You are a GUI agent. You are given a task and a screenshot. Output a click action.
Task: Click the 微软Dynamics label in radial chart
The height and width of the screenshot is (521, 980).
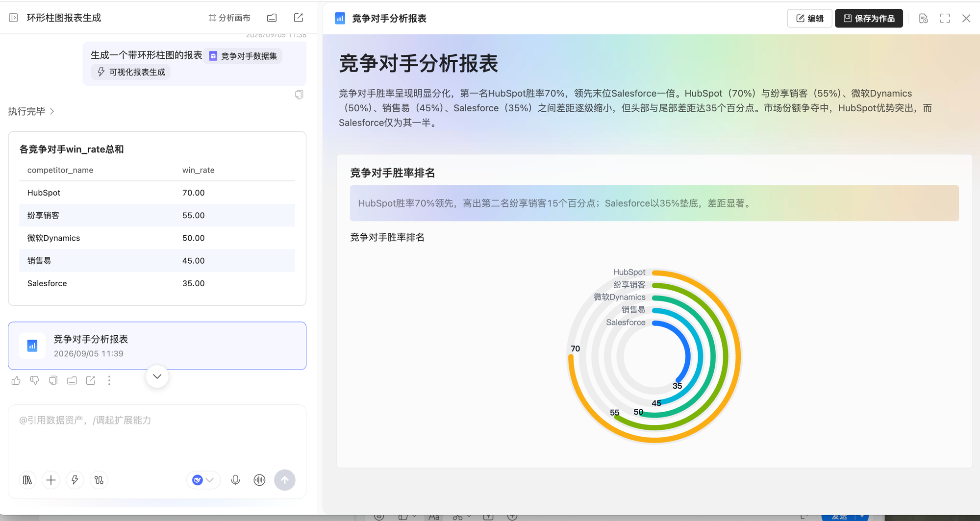tap(620, 297)
